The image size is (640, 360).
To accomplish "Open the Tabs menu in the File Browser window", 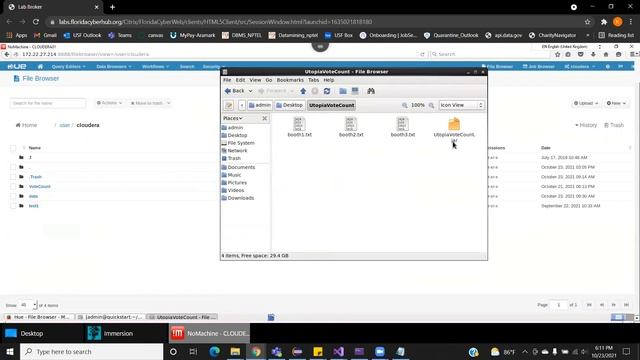I will [313, 80].
